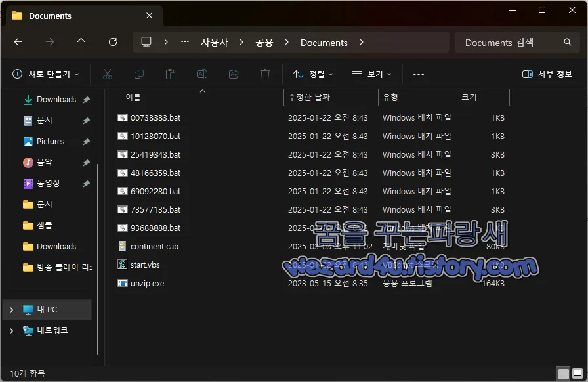Click the navigation pane scrollbar
Viewport: 588px width, 382px height.
98,259
